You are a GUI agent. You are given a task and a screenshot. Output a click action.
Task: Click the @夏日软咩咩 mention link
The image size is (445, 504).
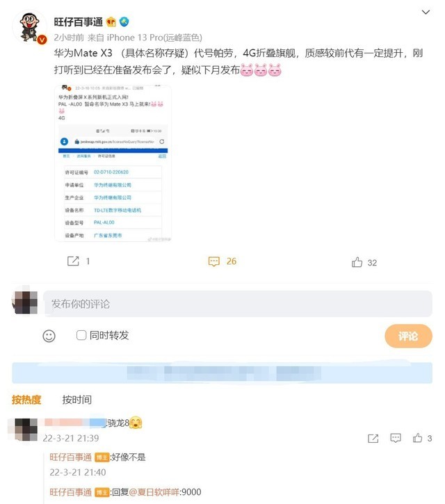154,492
